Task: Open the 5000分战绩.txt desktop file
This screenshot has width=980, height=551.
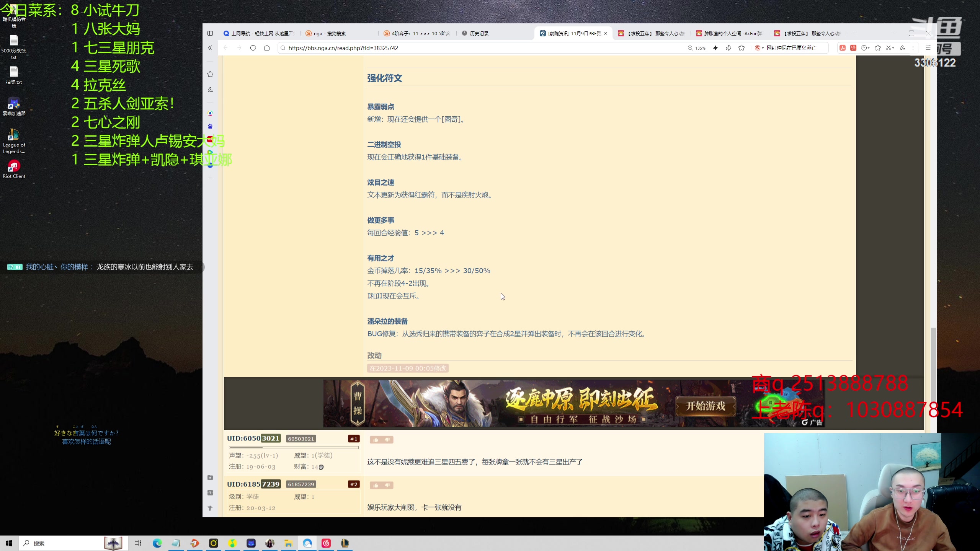Action: tap(14, 47)
